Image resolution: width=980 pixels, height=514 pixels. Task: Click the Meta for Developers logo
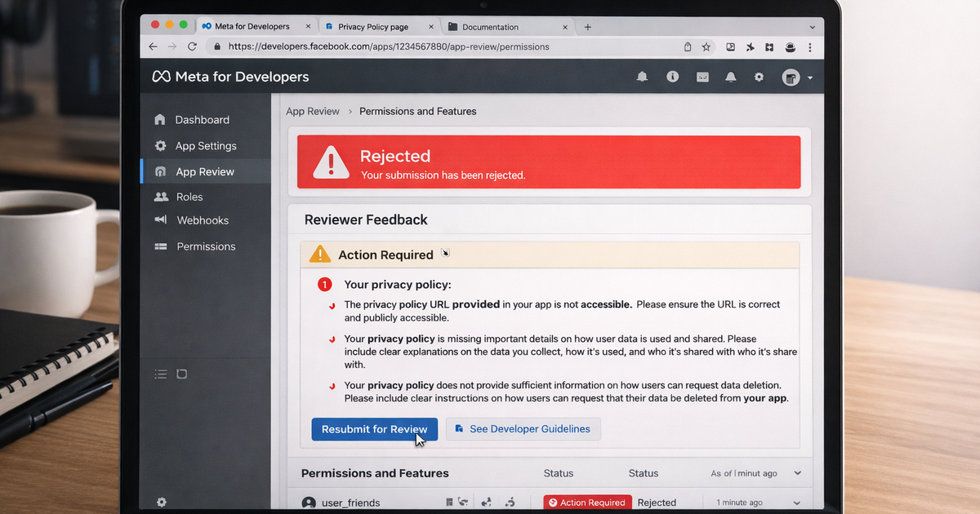pyautogui.click(x=230, y=77)
